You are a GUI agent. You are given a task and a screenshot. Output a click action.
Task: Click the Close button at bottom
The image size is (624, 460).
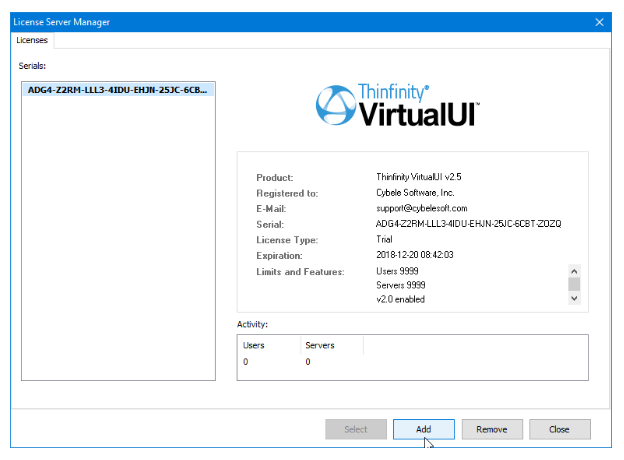click(560, 429)
